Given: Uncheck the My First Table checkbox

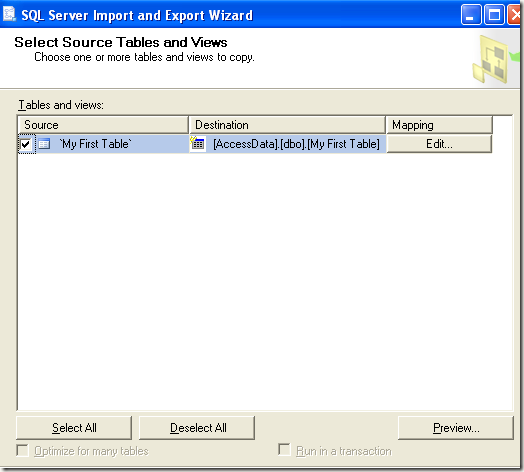Looking at the screenshot, I should click(26, 144).
